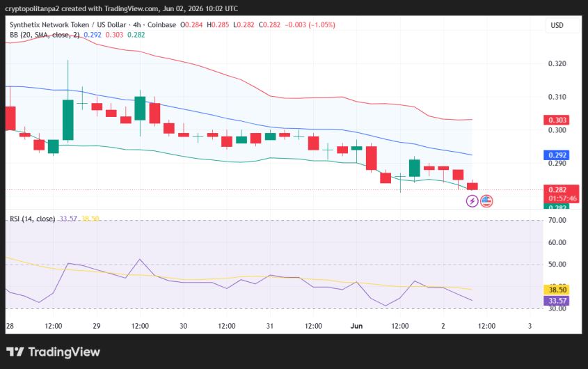Click the 70.00 RSI axis label

point(557,220)
